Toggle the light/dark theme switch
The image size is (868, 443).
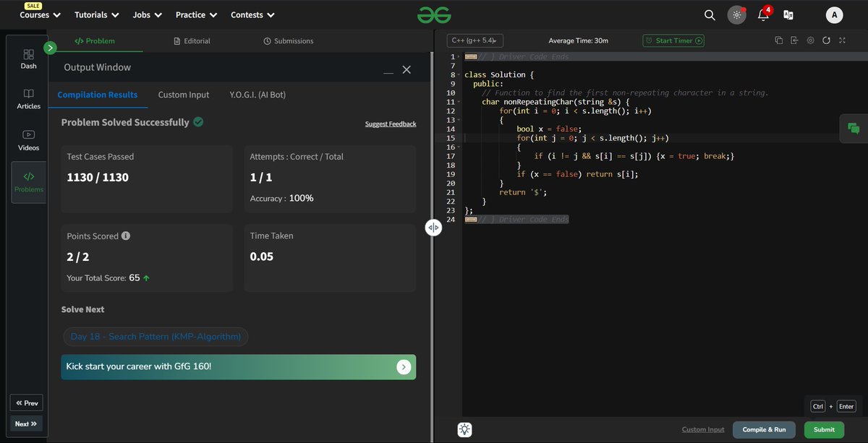[x=736, y=14]
